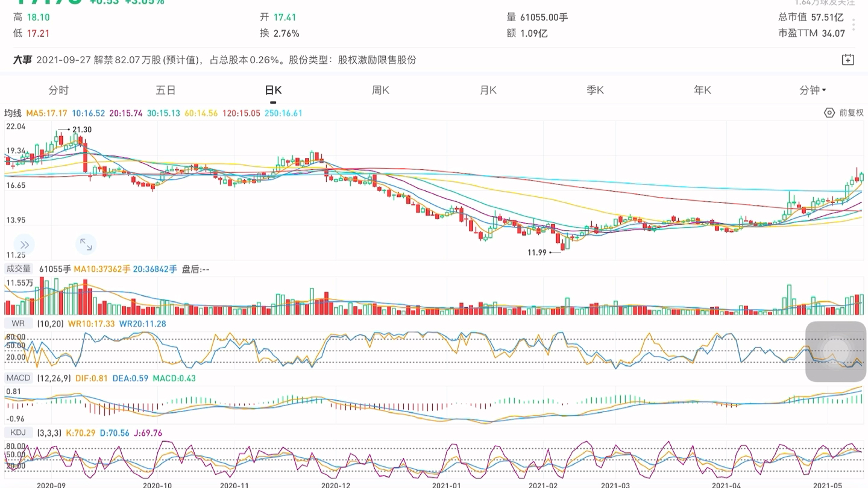
Task: Switch to the 季K tab
Action: (x=595, y=90)
